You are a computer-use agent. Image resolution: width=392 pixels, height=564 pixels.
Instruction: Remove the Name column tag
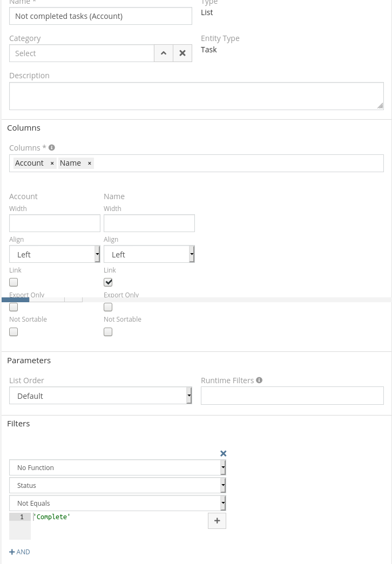90,164
